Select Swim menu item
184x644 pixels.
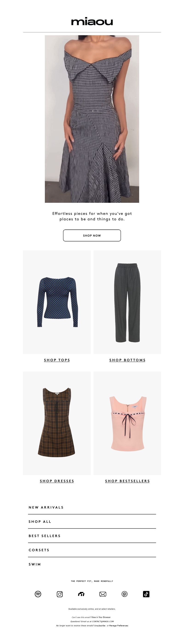(x=92, y=564)
